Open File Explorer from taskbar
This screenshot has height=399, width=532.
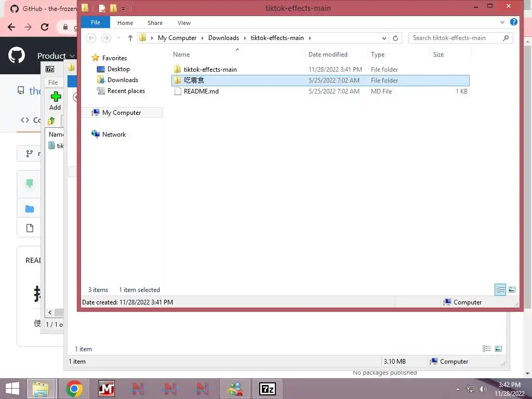(41, 389)
